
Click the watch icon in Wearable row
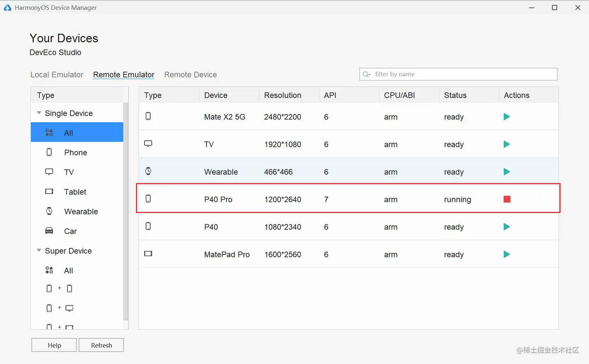click(148, 171)
